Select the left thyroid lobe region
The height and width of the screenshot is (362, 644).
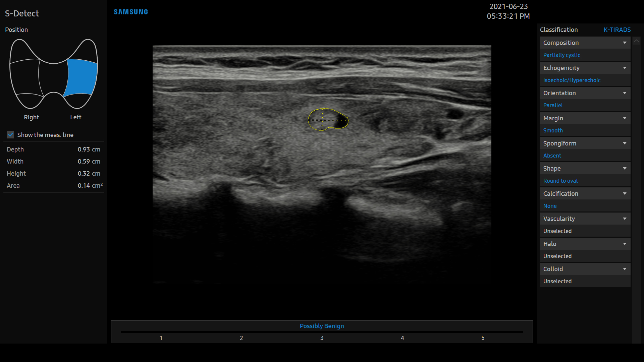[x=82, y=77]
